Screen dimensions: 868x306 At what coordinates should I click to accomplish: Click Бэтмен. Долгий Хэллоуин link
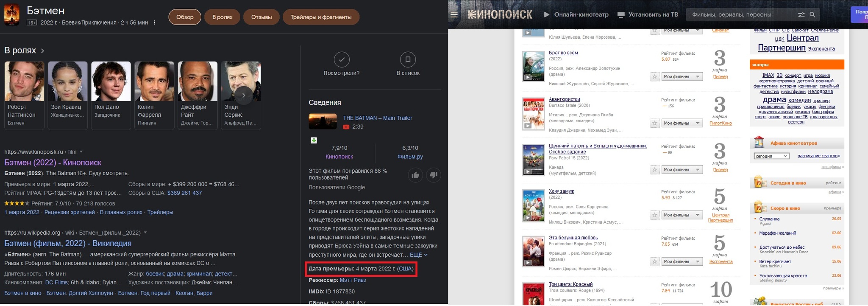(x=80, y=293)
